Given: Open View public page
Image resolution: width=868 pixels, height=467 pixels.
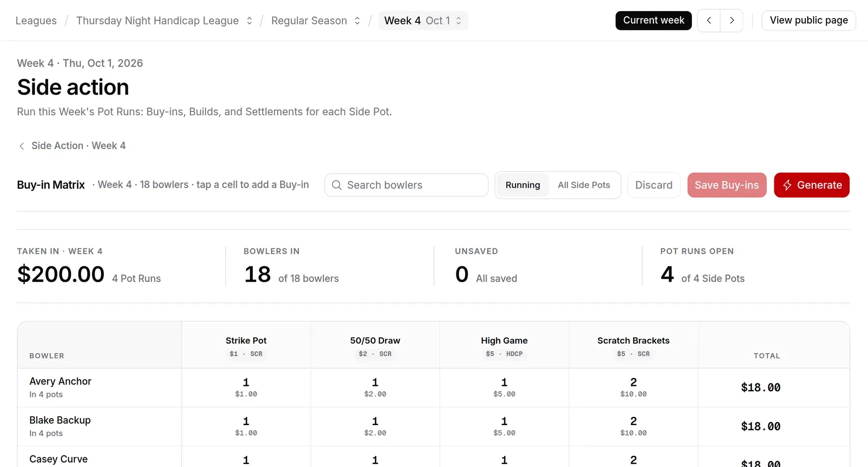Looking at the screenshot, I should pos(809,20).
